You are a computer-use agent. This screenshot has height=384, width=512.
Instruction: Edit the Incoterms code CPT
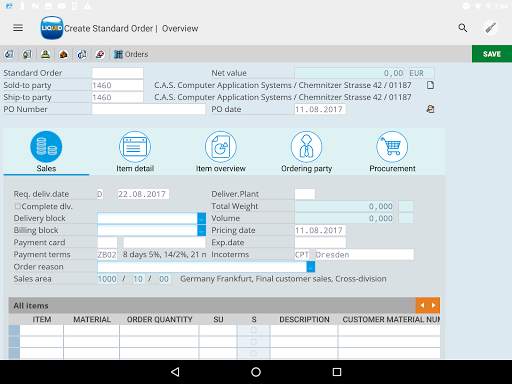pyautogui.click(x=302, y=255)
